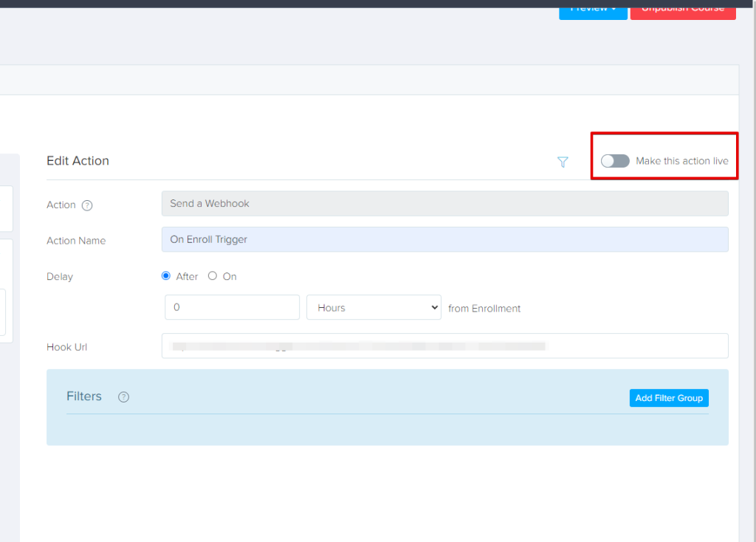
Task: Choose the On delay radio button
Action: (x=213, y=276)
